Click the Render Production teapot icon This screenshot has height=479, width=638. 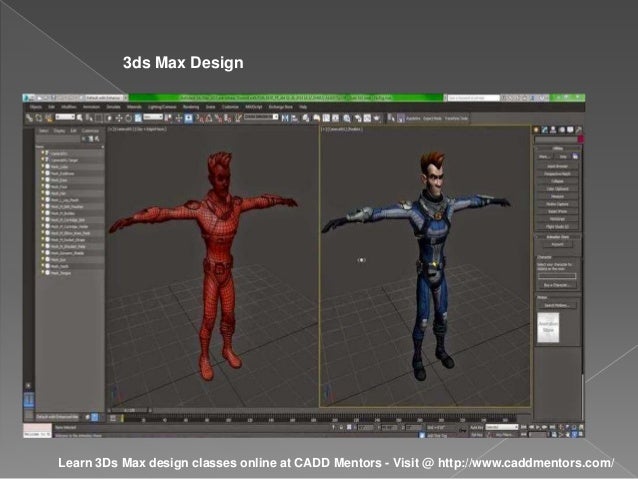[x=377, y=118]
